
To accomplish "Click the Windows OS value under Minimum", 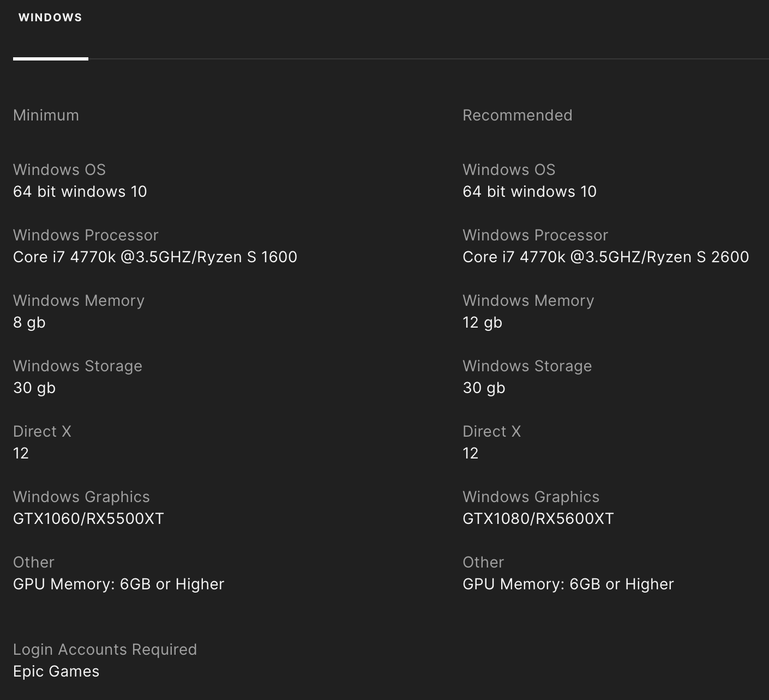I will coord(80,191).
